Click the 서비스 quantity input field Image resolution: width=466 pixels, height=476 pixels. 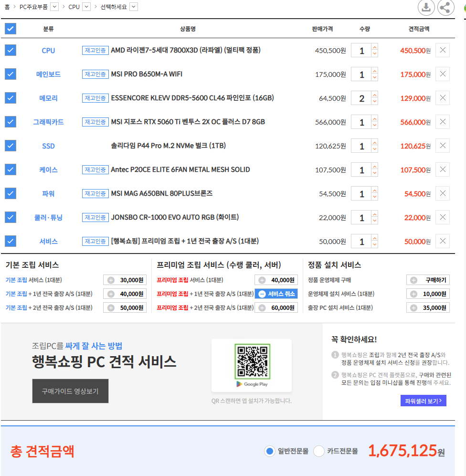click(361, 241)
